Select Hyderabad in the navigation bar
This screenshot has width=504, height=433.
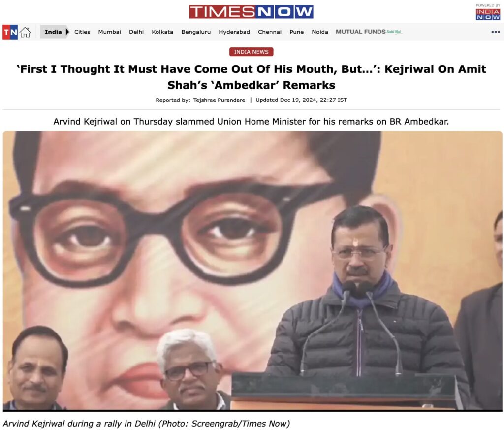[234, 32]
